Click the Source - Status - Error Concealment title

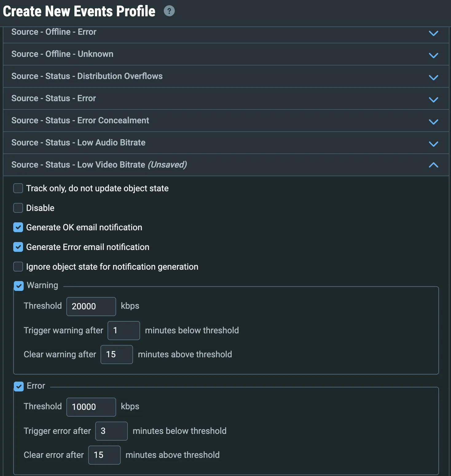80,121
